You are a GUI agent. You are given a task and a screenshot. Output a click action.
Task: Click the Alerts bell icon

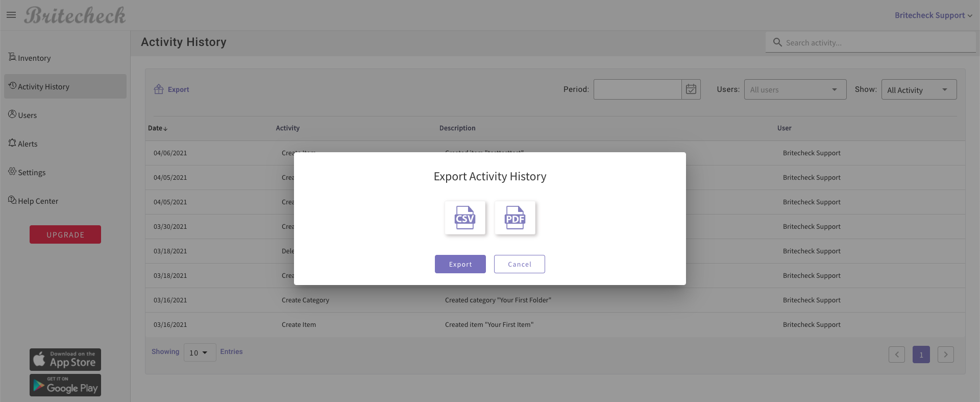point(12,143)
